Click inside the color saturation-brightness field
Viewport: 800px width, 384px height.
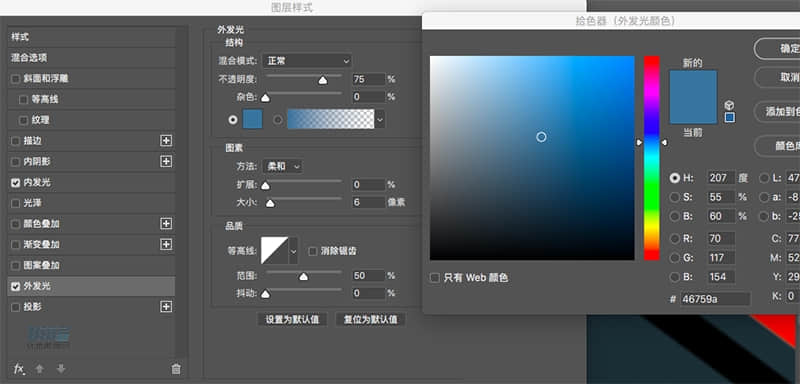(x=532, y=158)
